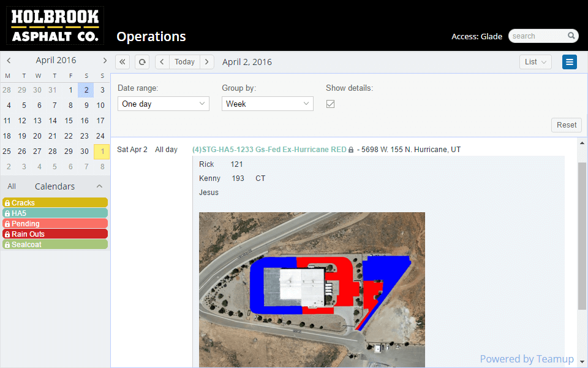
Task: Click the April 2016 month title
Action: [56, 60]
